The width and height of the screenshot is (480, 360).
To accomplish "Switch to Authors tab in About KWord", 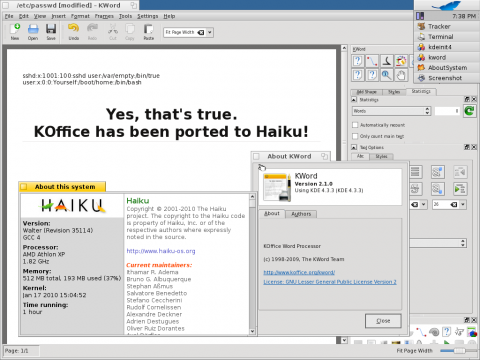I will [301, 214].
